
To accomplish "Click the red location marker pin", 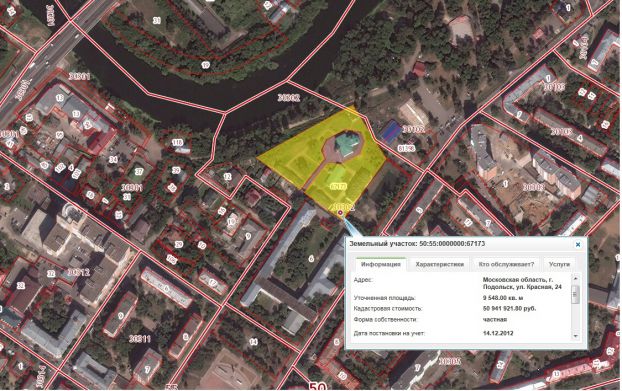I will click(x=340, y=213).
